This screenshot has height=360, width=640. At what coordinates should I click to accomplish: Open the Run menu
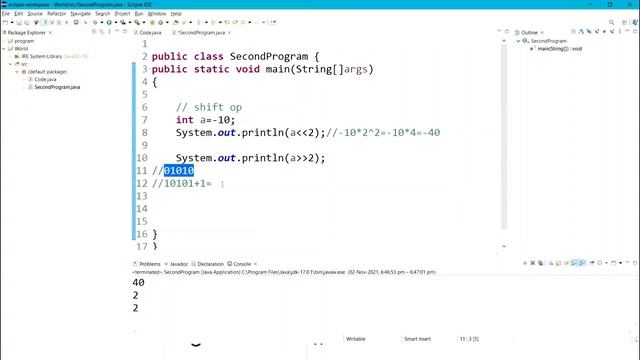coord(139,13)
